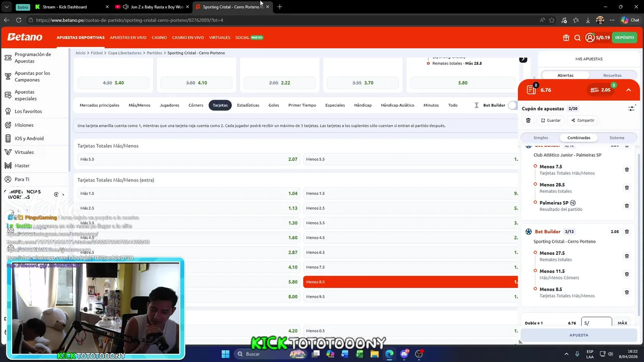Screen dimensions: 644x362
Task: Click the Apuesta place bet button
Action: (579, 335)
